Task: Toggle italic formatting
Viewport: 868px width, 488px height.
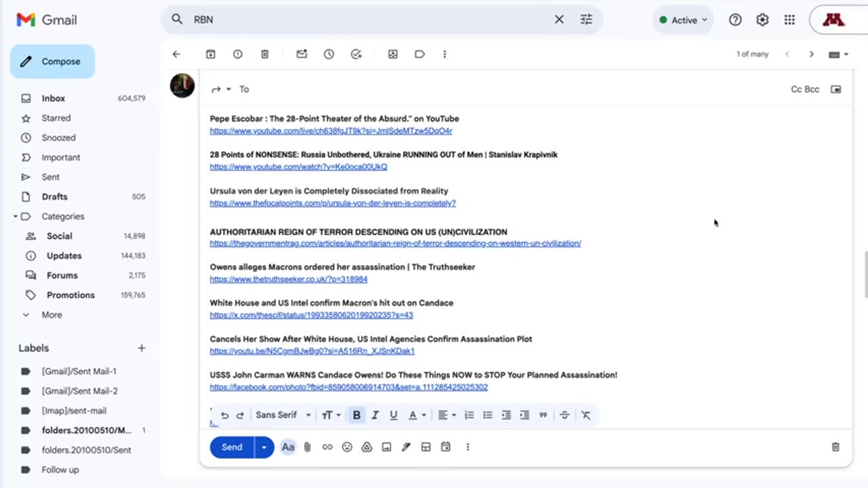Action: (x=375, y=415)
